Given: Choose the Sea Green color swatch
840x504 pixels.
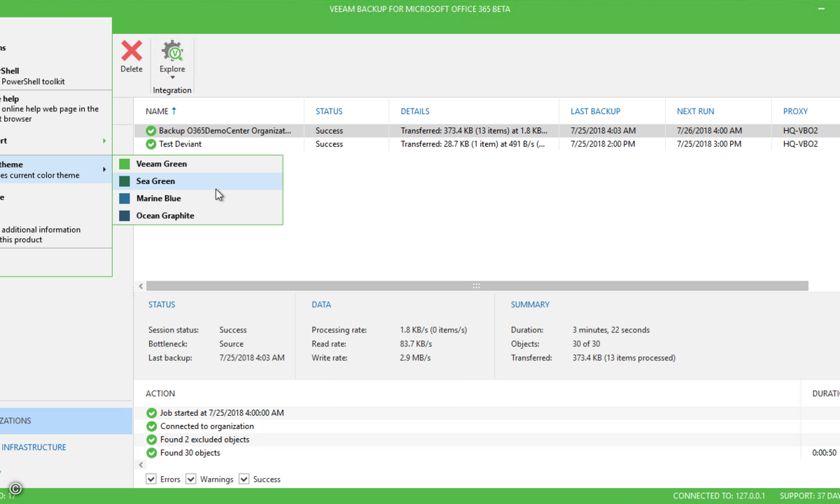Looking at the screenshot, I should pos(125,181).
